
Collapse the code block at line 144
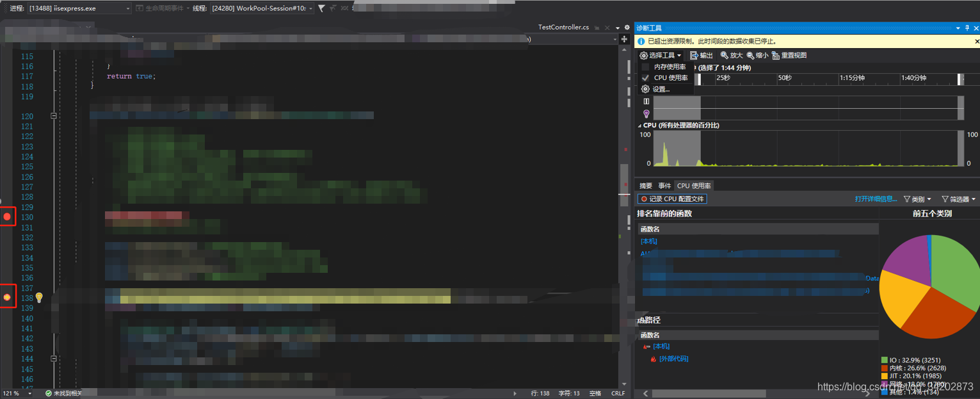54,359
